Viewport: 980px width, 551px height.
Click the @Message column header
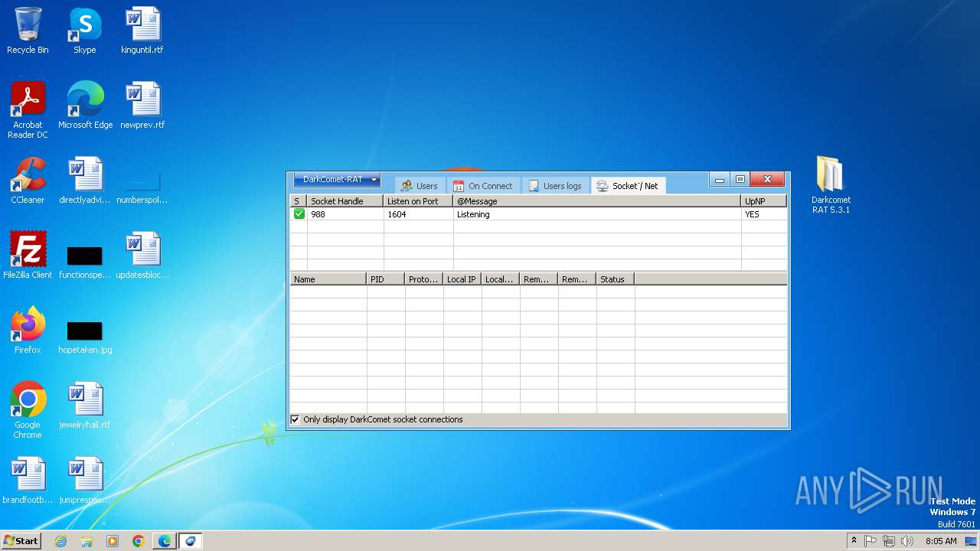coord(597,201)
